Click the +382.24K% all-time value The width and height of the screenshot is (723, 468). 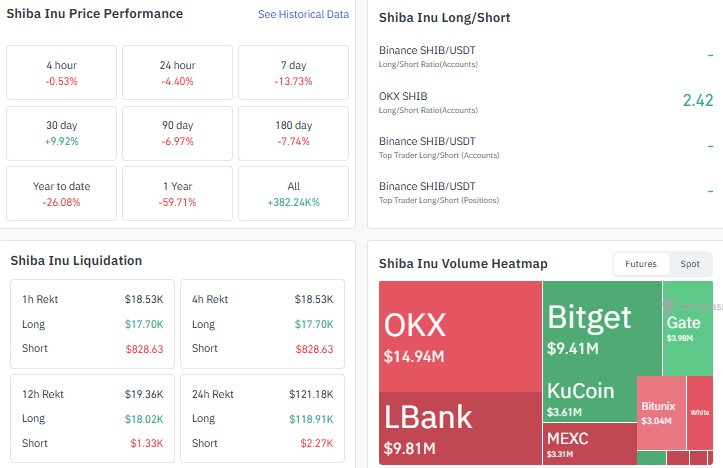click(x=293, y=202)
